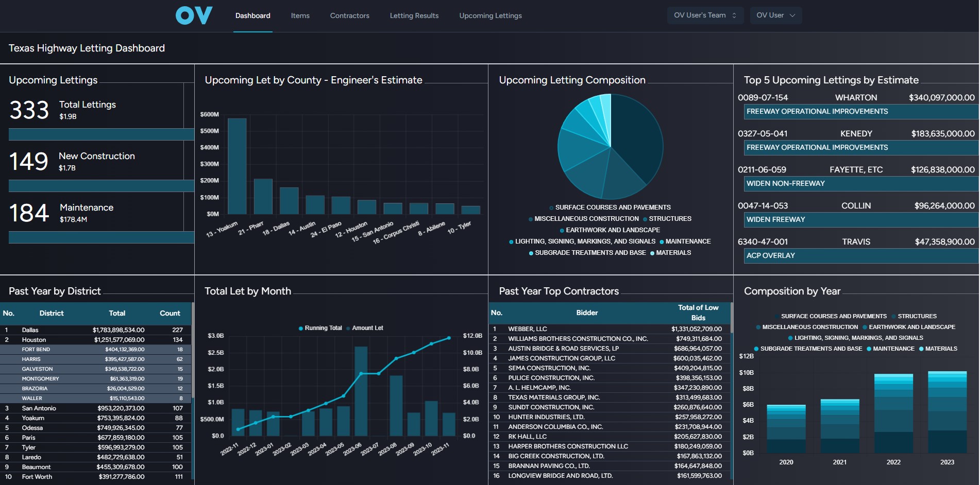The image size is (980, 485).
Task: Sort contractors by Total of Low Bids
Action: (698, 313)
